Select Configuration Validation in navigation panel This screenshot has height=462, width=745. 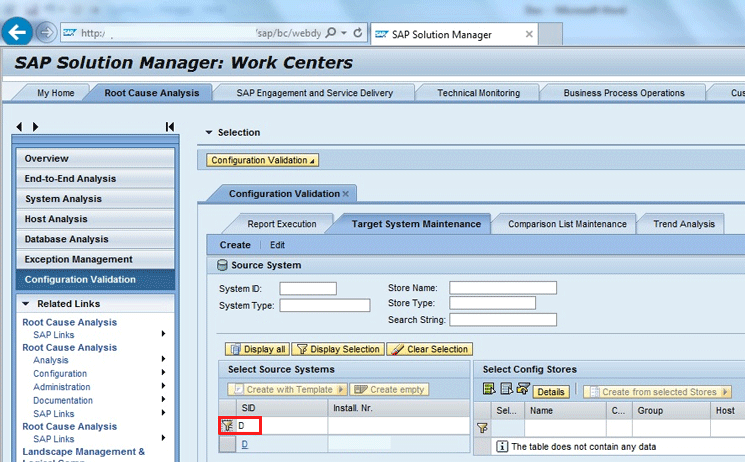[96, 279]
